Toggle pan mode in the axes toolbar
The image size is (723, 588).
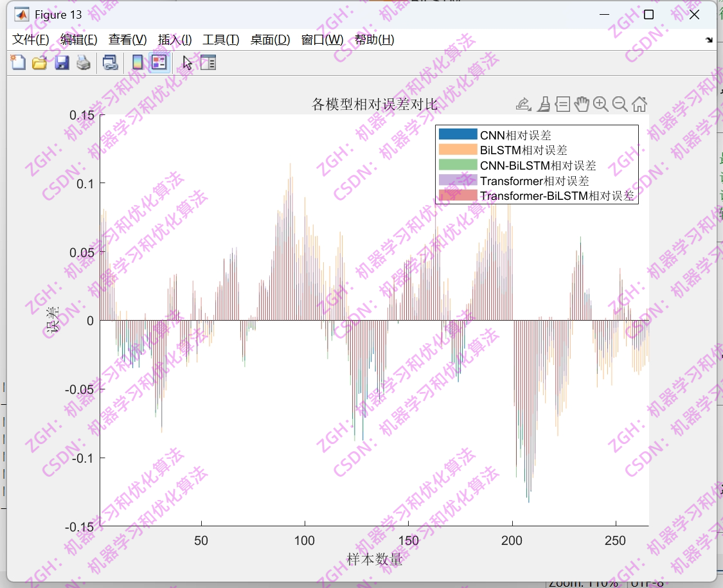581,104
